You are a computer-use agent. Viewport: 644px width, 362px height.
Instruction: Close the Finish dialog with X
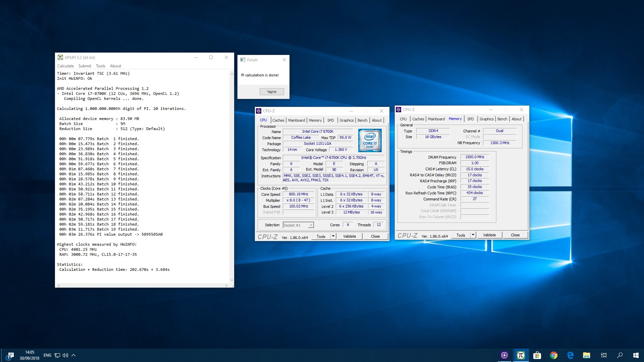click(284, 60)
